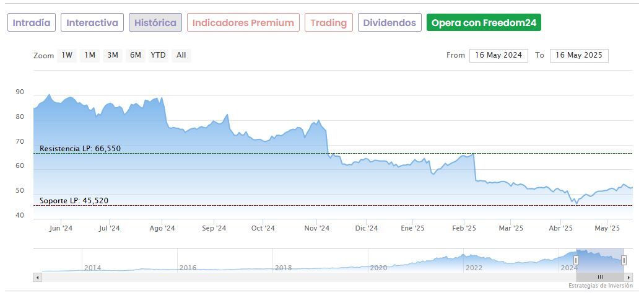Show All historical data range
This screenshot has height=295, width=644.
point(181,55)
